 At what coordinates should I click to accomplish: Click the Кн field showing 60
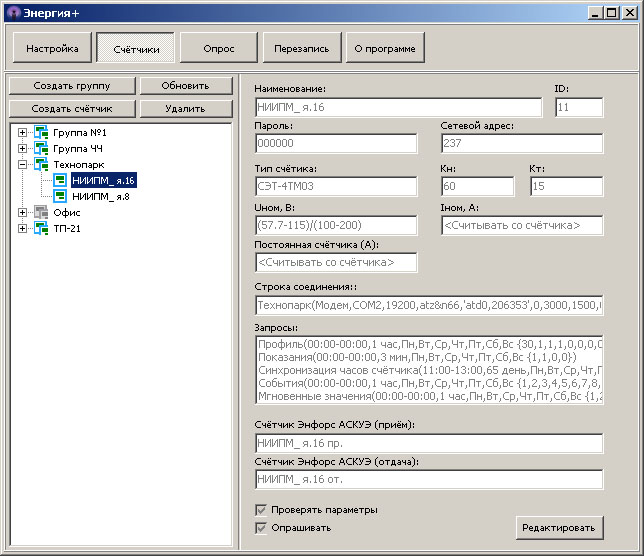478,186
